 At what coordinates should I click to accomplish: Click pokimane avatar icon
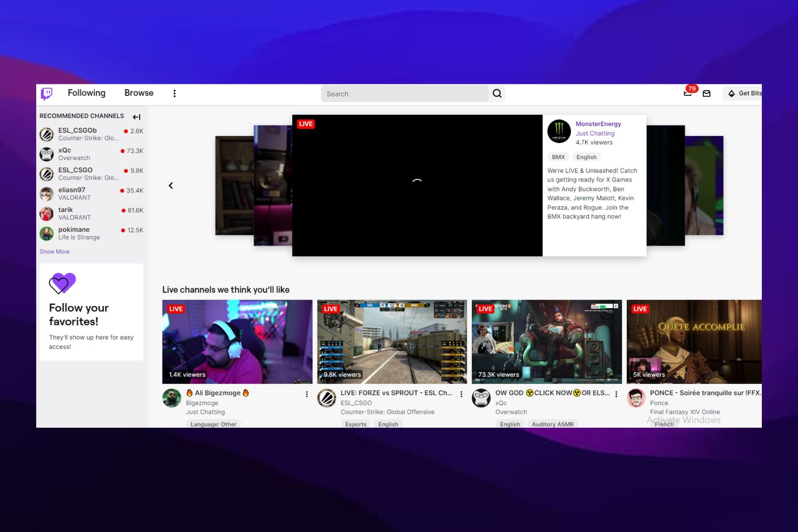pyautogui.click(x=47, y=234)
